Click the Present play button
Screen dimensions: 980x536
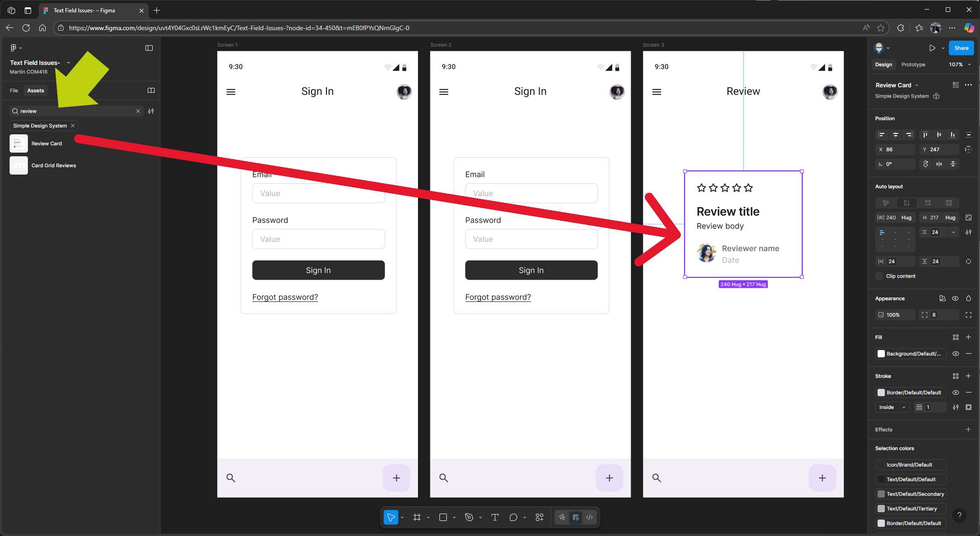pos(932,48)
